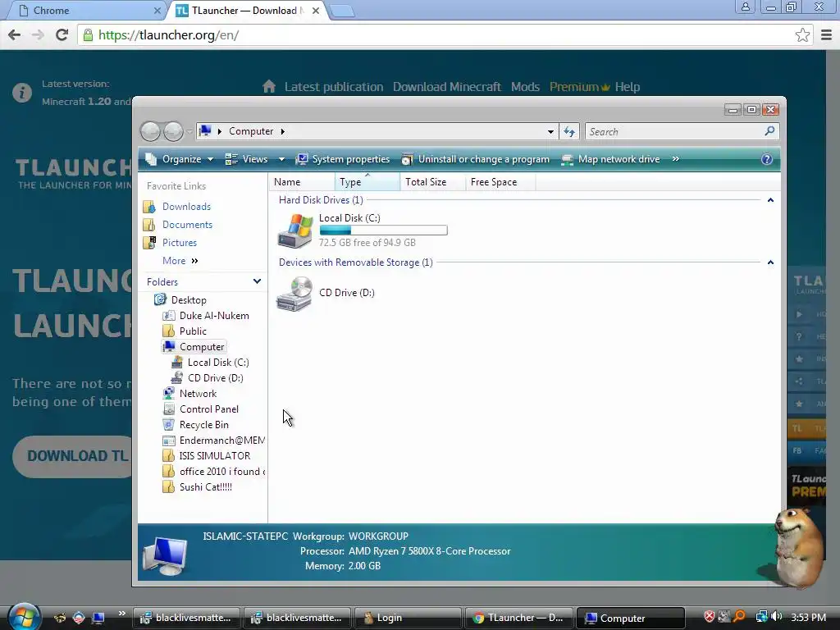Viewport: 840px width, 630px height.
Task: Reload the TLauncher page
Action: 62,35
